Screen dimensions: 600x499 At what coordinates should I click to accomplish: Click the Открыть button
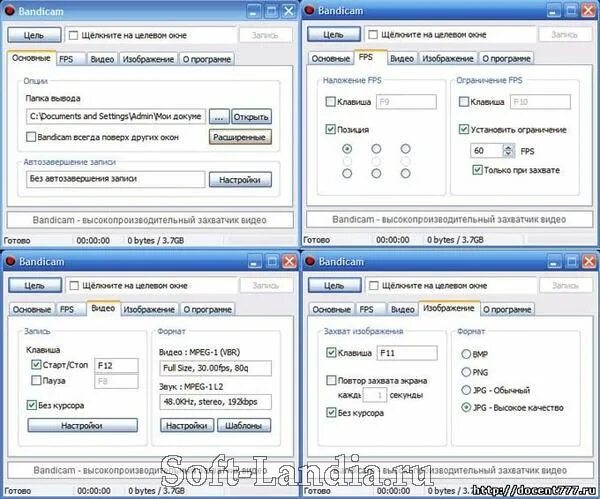[251, 117]
